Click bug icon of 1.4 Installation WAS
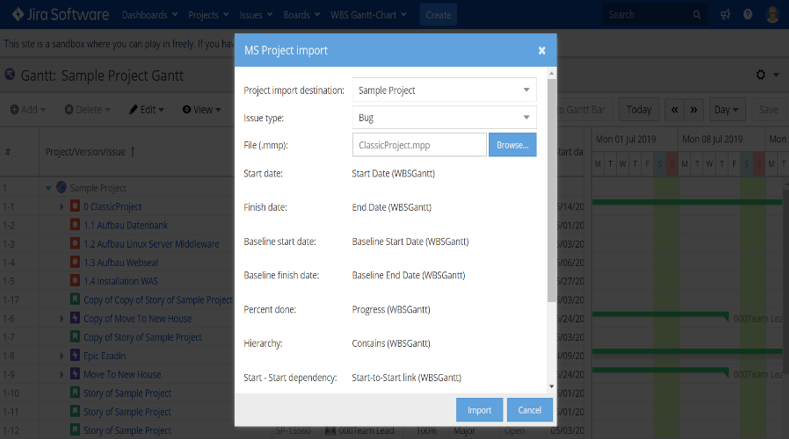The width and height of the screenshot is (789, 439). point(74,280)
